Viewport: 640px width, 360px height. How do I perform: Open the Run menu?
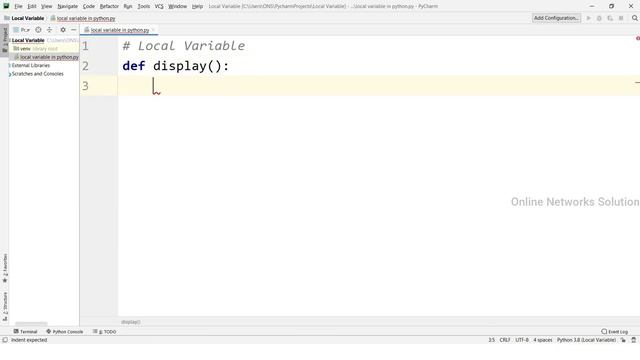click(128, 6)
